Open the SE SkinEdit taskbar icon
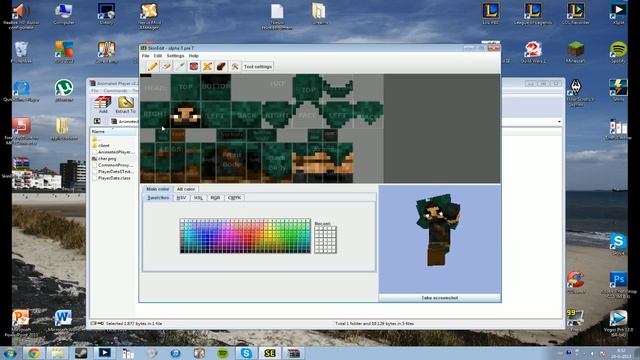640x360 pixels. pyautogui.click(x=269, y=353)
